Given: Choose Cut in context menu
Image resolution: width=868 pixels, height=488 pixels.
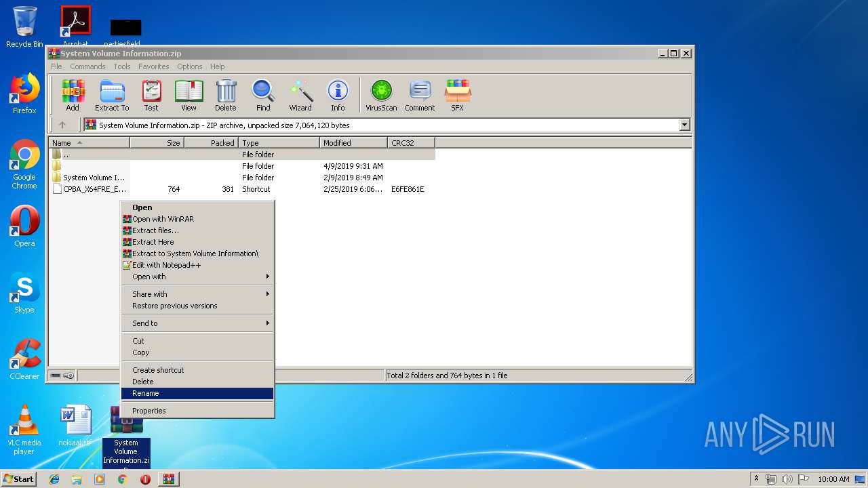Looking at the screenshot, I should pyautogui.click(x=197, y=341).
